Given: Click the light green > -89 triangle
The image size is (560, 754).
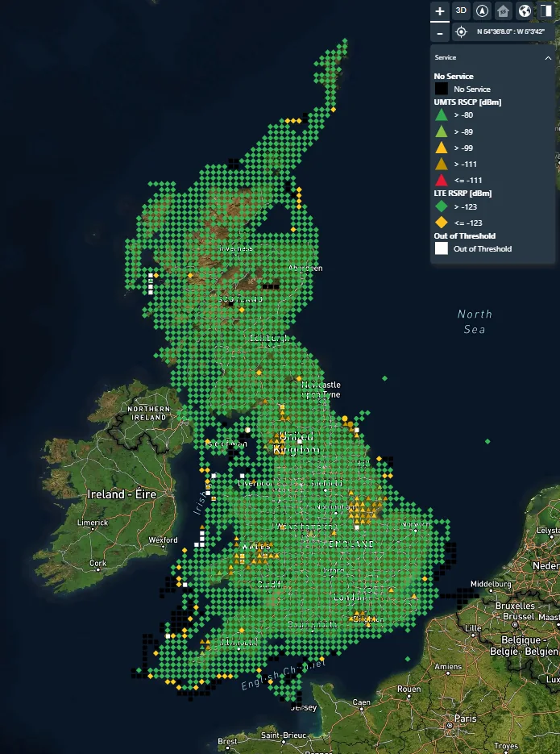Looking at the screenshot, I should 442,131.
